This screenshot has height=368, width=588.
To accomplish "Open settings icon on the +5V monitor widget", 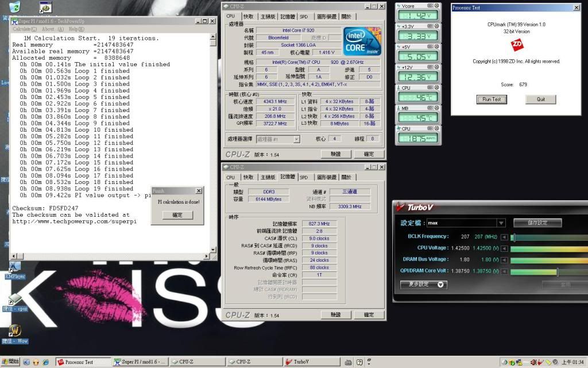I will coord(430,47).
